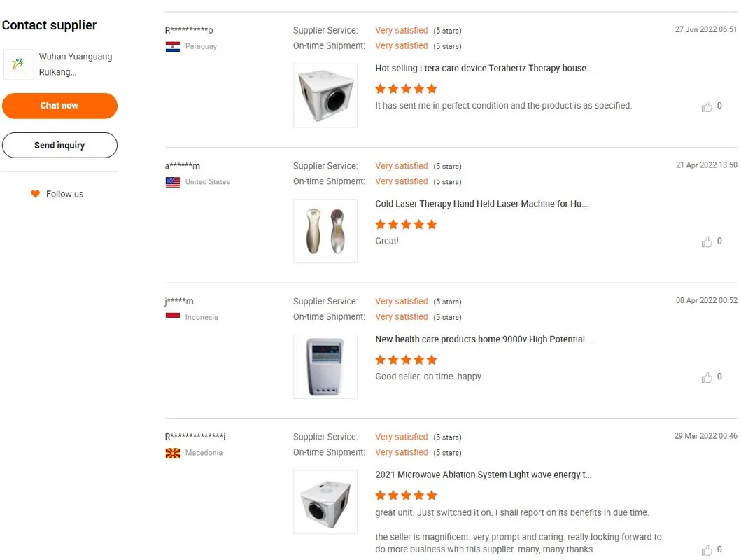Click the Chat now button
This screenshot has height=560, width=741.
click(59, 106)
